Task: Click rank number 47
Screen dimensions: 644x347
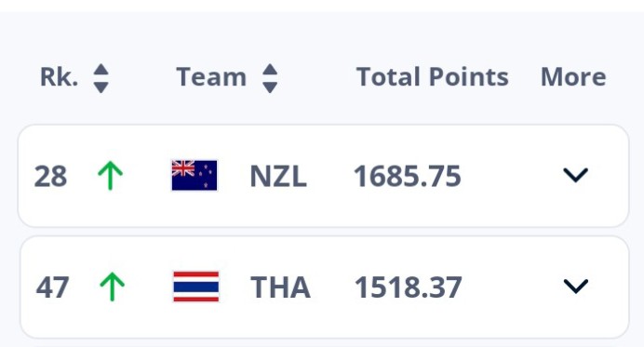Action: [52, 287]
